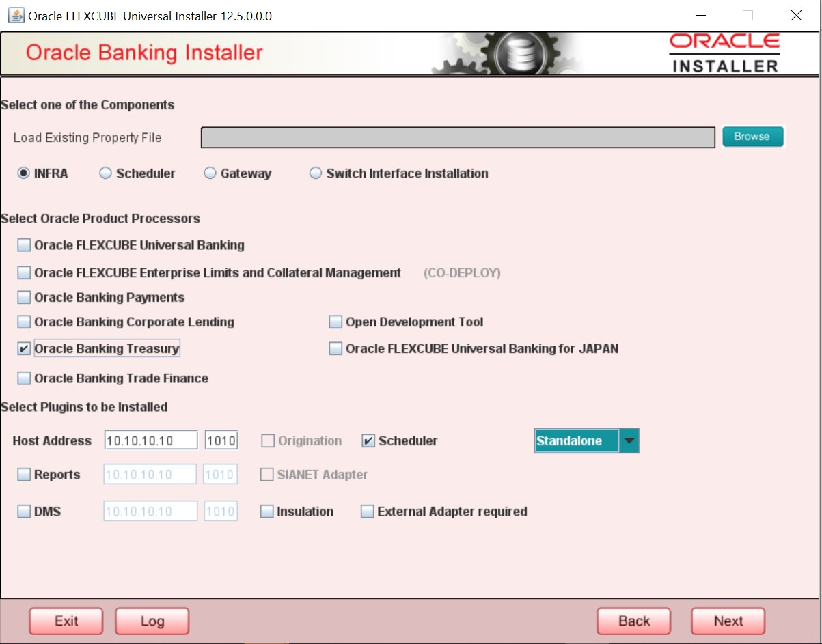Enable the Insulation checkbox
Viewport: 822px width, 644px height.
(267, 512)
